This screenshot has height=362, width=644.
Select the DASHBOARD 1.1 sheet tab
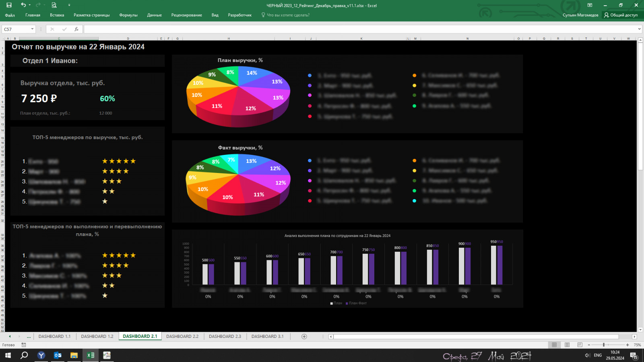pyautogui.click(x=54, y=336)
